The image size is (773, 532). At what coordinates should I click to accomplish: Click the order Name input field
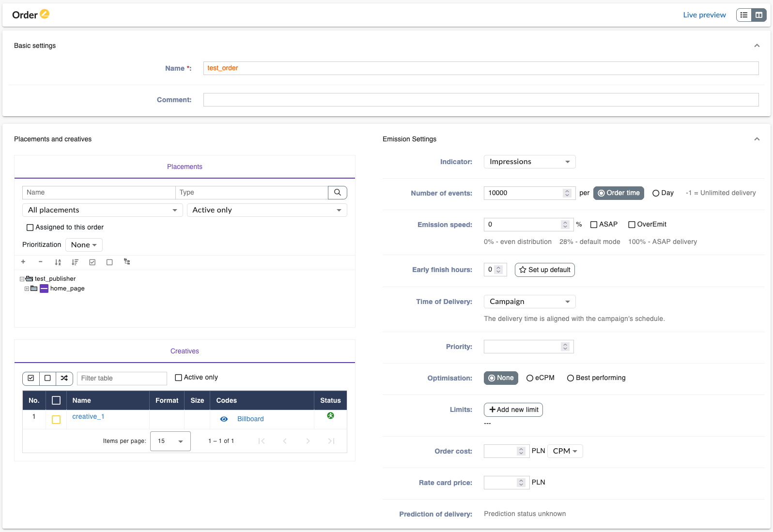tap(481, 68)
